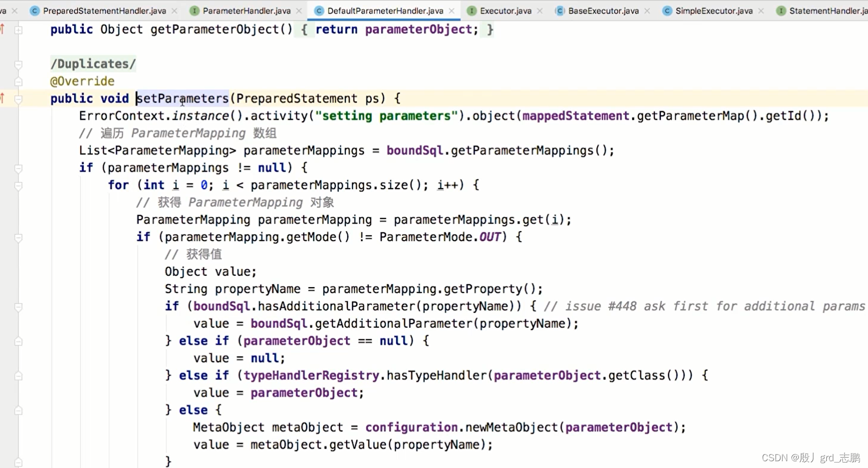Viewport: 868px width, 468px height.
Task: Click the '// 遍历 ParameterMapping 数组' comment
Action: 178,133
